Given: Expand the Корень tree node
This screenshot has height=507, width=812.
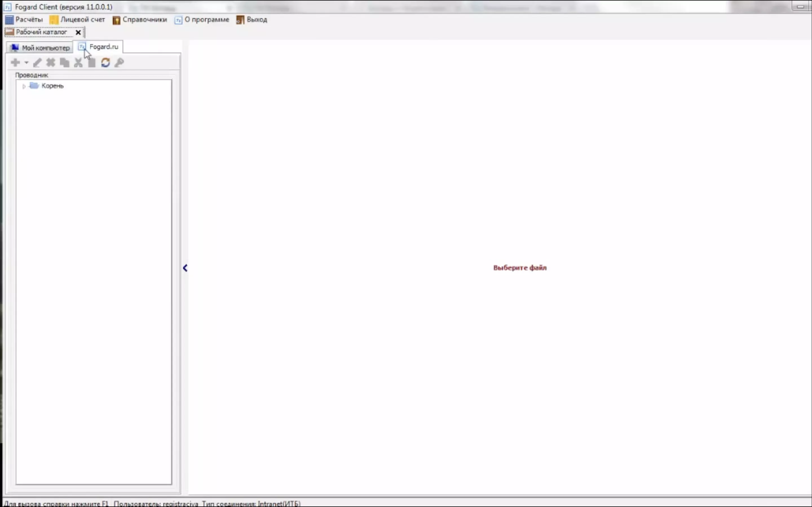Looking at the screenshot, I should [24, 86].
